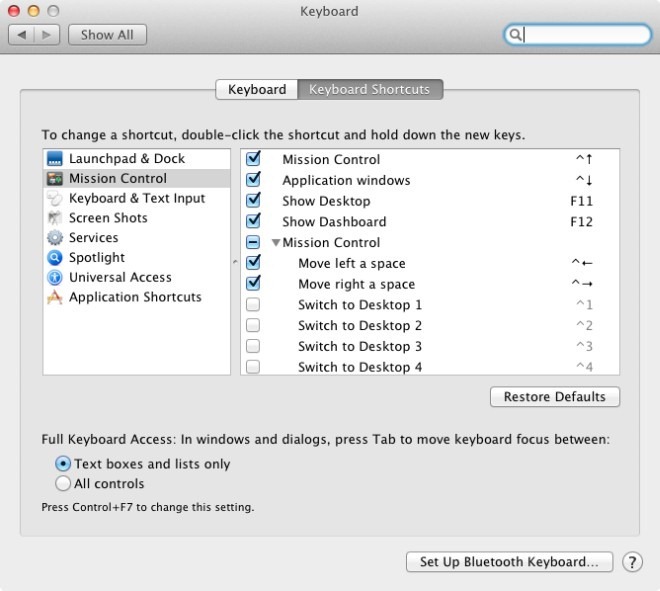Switch to the Keyboard Shortcuts tab
This screenshot has height=591, width=660.
click(370, 89)
